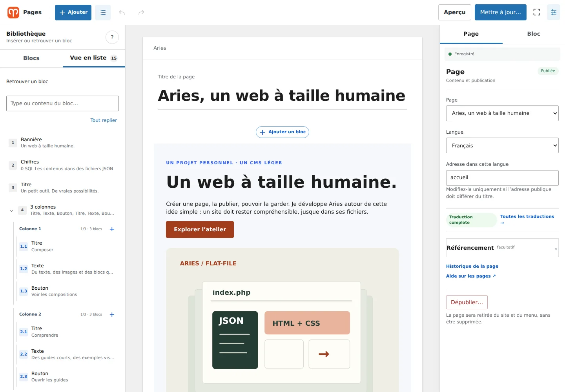
Task: Switch to the Blocs tab
Action: 31,58
